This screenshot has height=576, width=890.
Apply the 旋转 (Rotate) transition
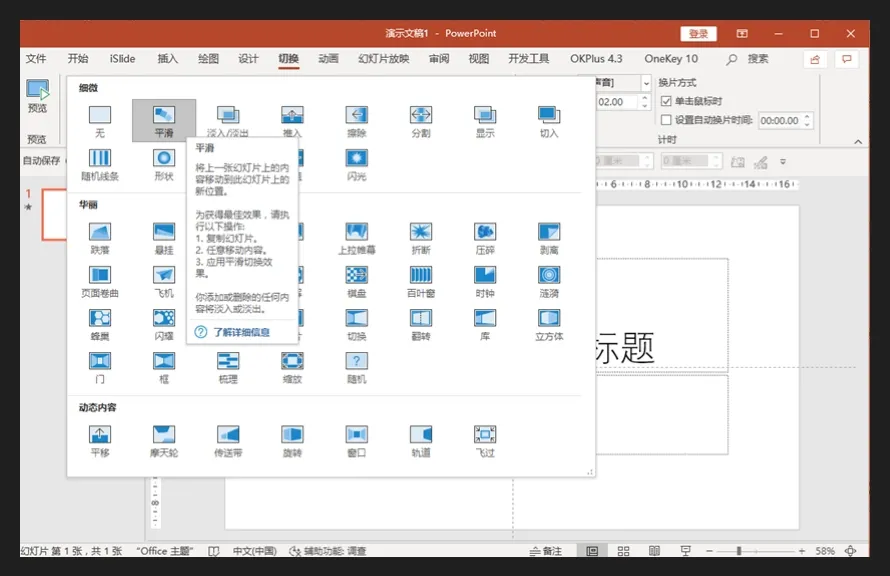click(292, 441)
